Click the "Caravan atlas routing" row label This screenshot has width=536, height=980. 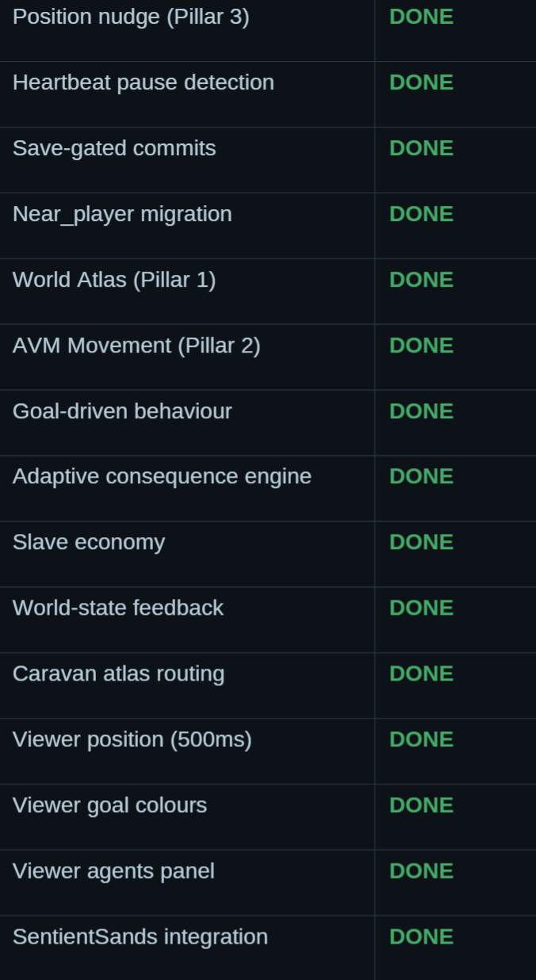119,673
